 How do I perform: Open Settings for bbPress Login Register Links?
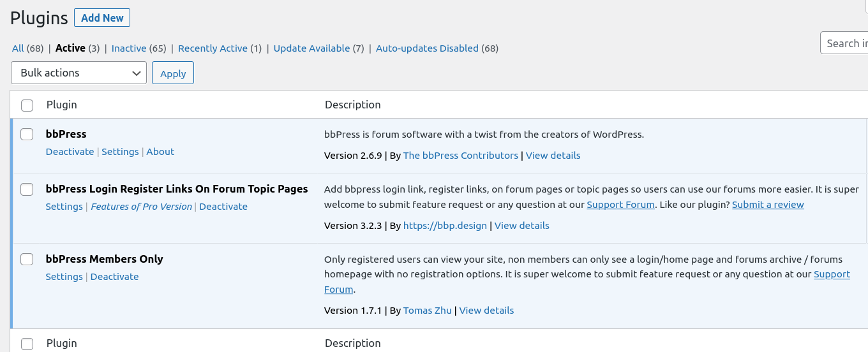pos(64,207)
